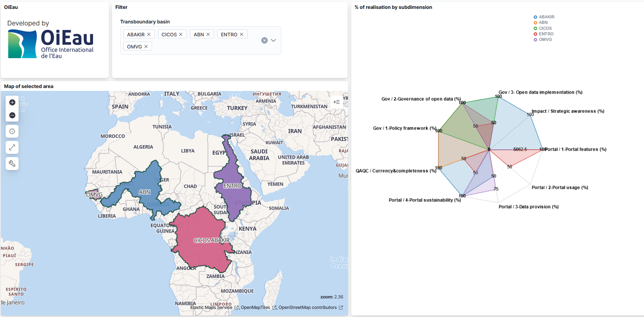Remove the CICOS filter tag

tap(181, 34)
